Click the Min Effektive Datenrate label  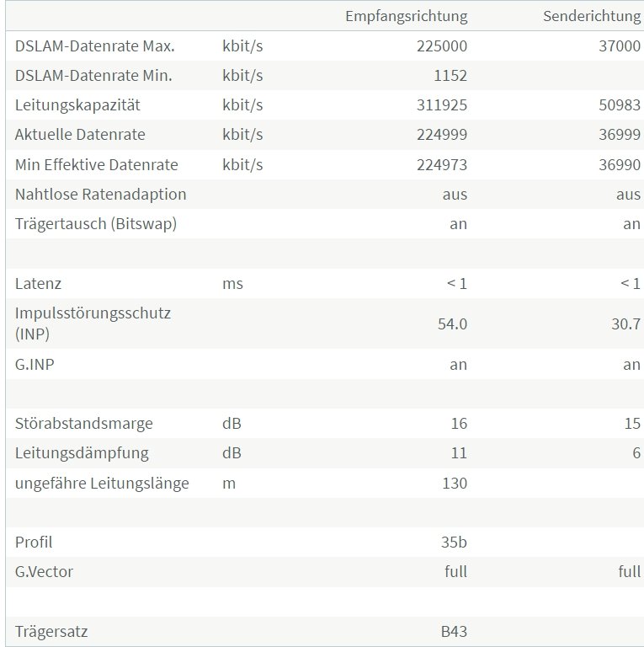(97, 164)
